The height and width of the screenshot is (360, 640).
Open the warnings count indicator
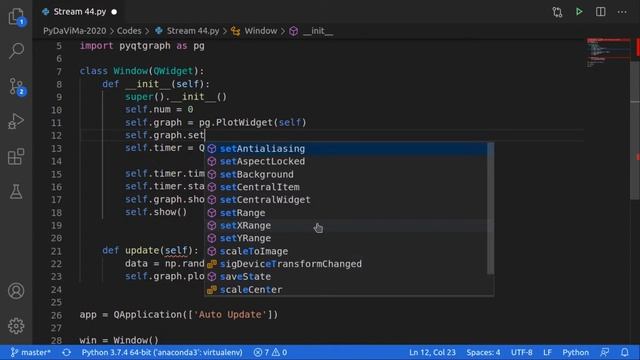[x=280, y=353]
